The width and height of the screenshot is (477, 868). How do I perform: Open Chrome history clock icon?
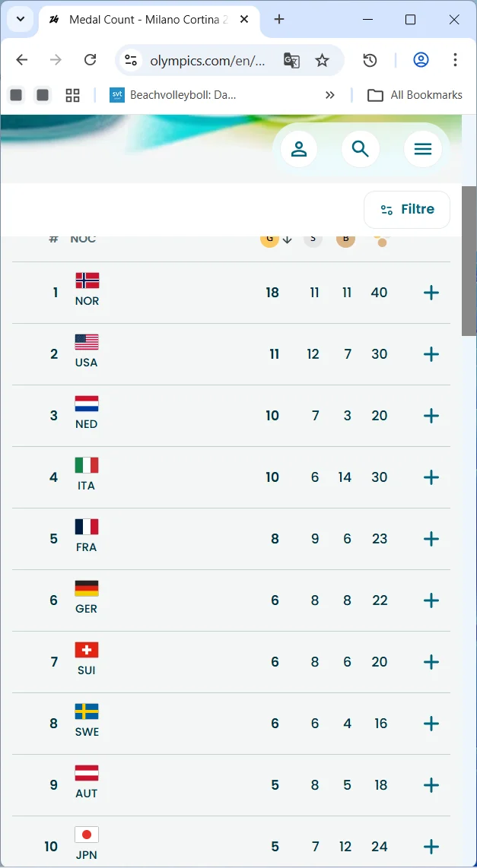[370, 61]
